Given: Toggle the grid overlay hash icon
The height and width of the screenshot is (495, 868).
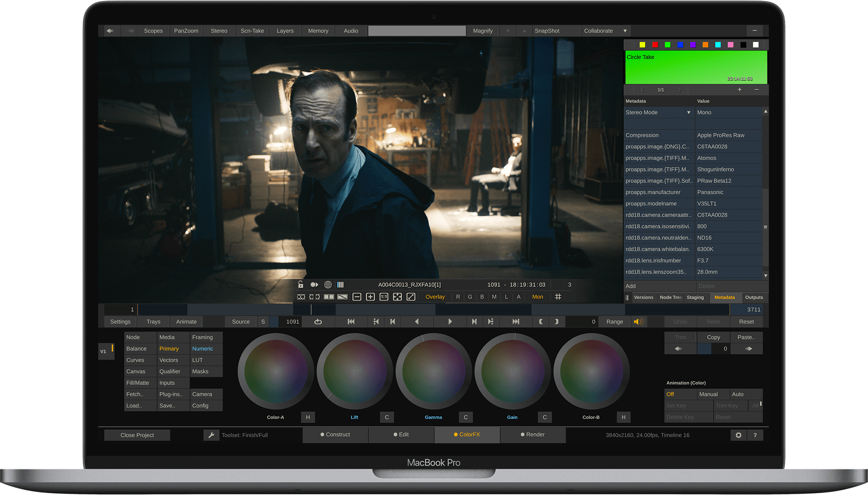Looking at the screenshot, I should [x=558, y=297].
